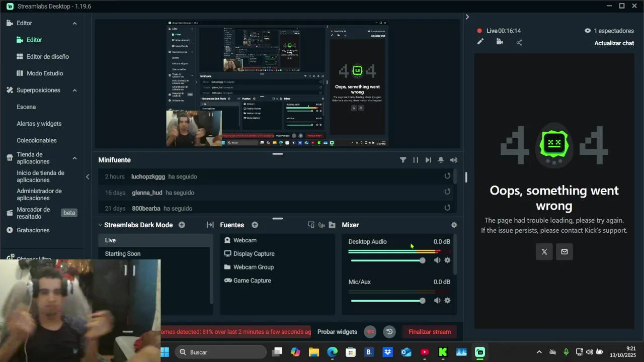The width and height of the screenshot is (644, 362).
Task: Collapse the Superposiciones section
Action: point(74,90)
